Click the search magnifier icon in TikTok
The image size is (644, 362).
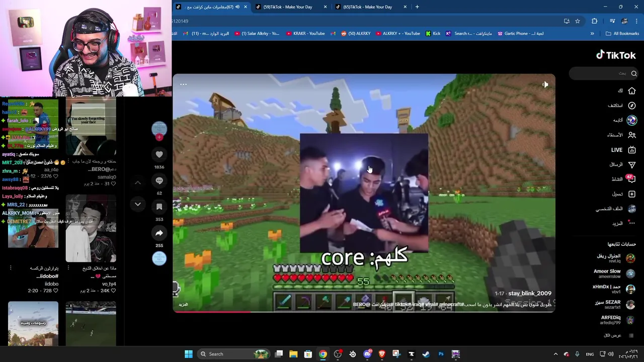click(634, 73)
